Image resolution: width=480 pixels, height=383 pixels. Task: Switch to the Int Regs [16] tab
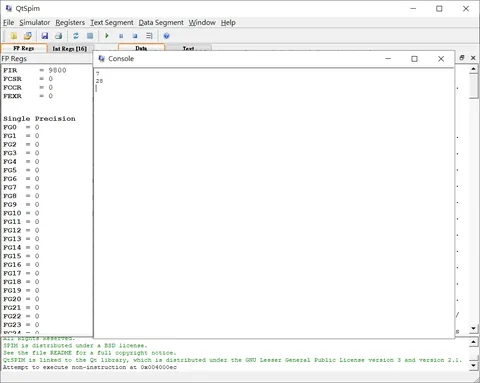[70, 48]
